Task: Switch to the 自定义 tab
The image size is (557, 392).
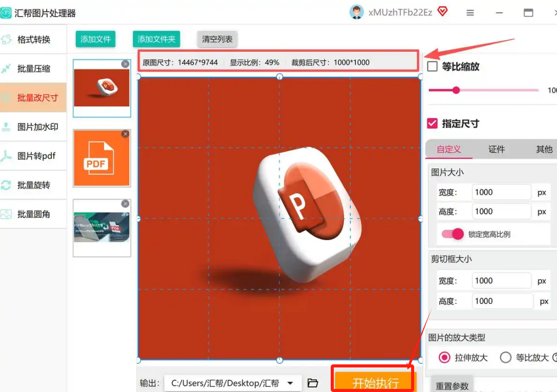Action: 449,149
